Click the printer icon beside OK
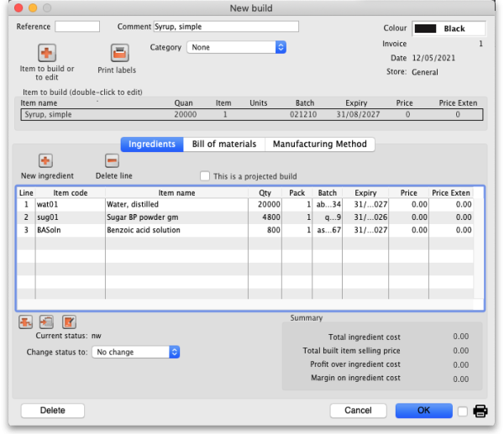Image resolution: width=504 pixels, height=434 pixels. coord(480,410)
